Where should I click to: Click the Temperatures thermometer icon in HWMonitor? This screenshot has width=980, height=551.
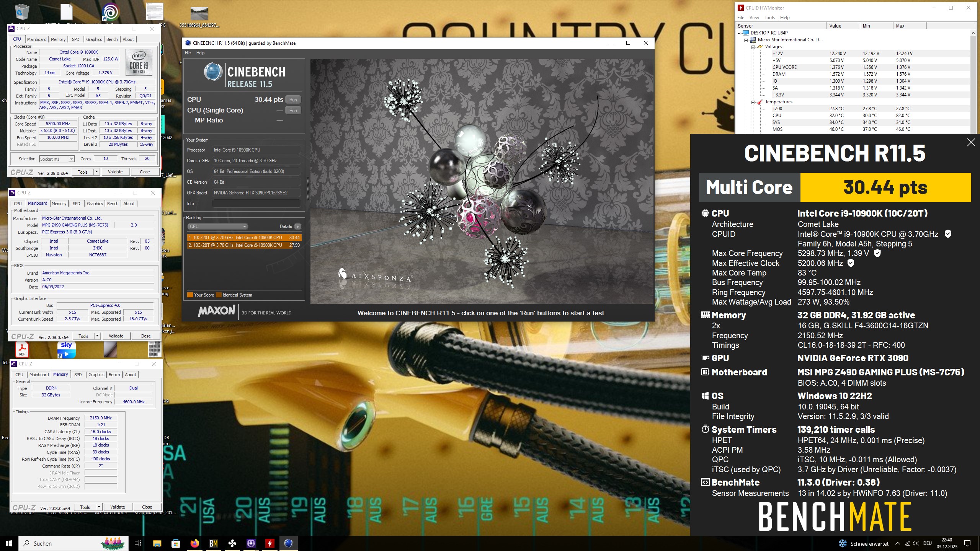[759, 102]
